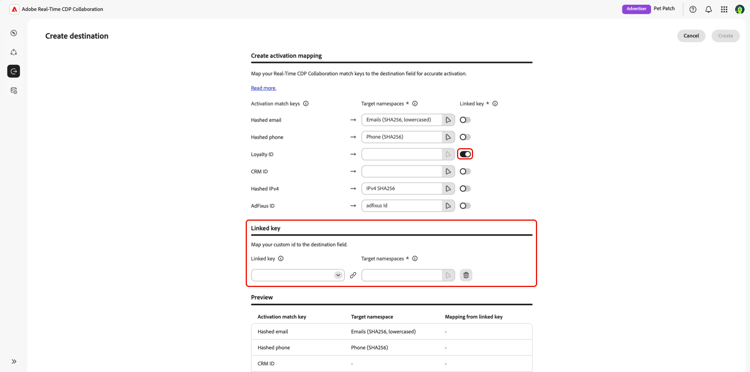Open the second sidebar icon
The height and width of the screenshot is (372, 750).
pos(13,52)
